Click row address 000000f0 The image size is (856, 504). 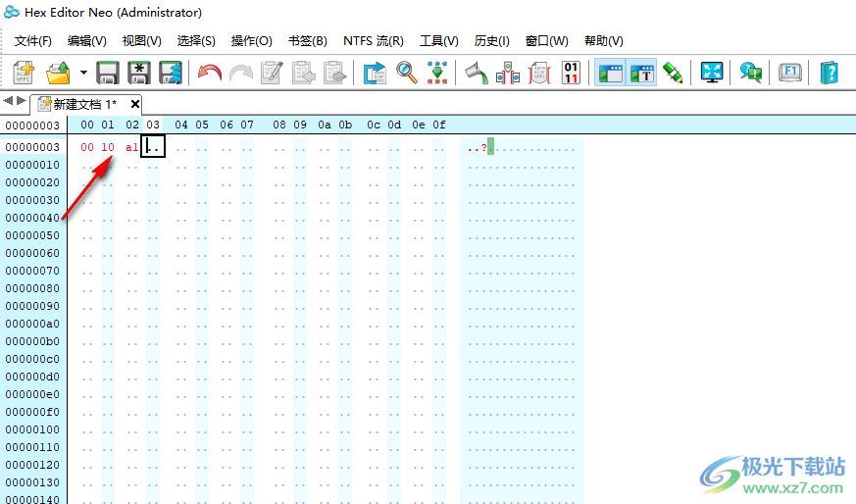coord(32,412)
